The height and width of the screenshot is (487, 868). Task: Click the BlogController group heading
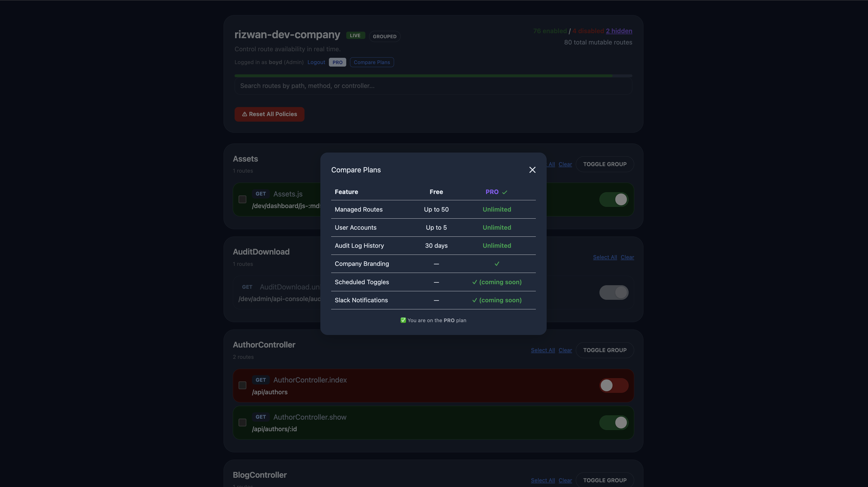259,475
